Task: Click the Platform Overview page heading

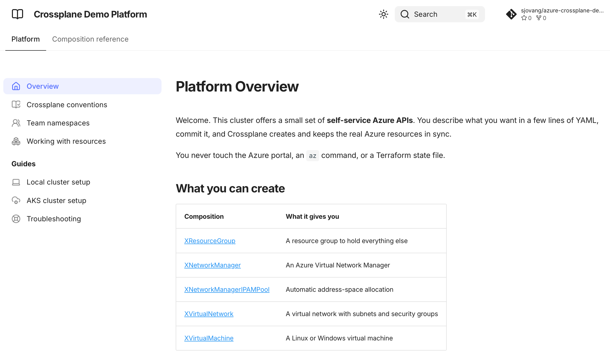Action: point(237,86)
